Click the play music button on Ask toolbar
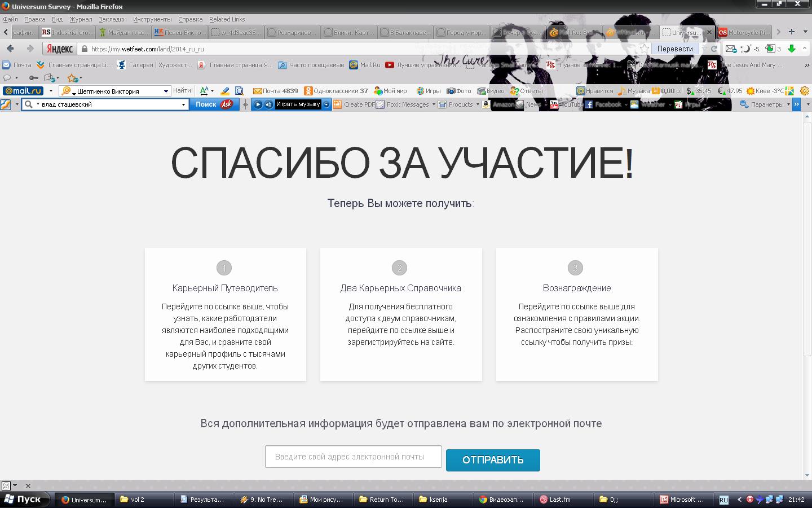812x508 pixels. [x=258, y=104]
